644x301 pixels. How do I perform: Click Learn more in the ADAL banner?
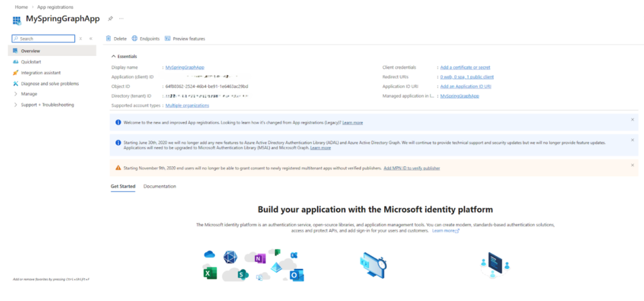coord(320,147)
